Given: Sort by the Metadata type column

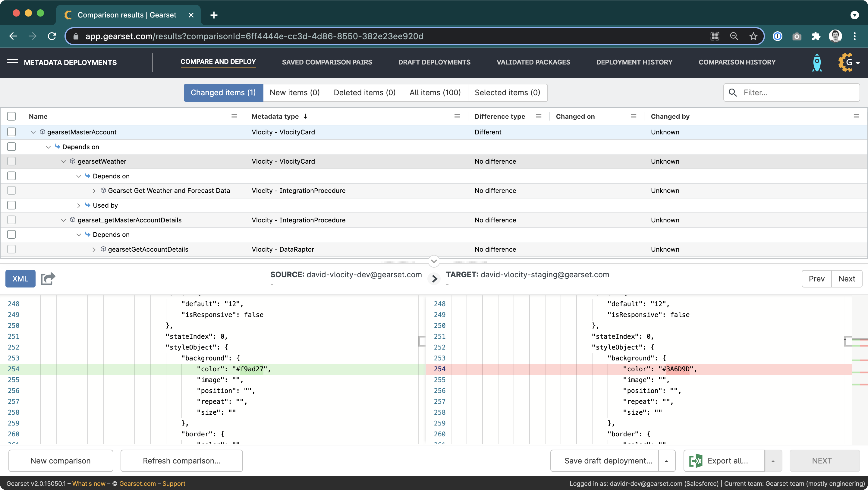Looking at the screenshot, I should pyautogui.click(x=279, y=117).
